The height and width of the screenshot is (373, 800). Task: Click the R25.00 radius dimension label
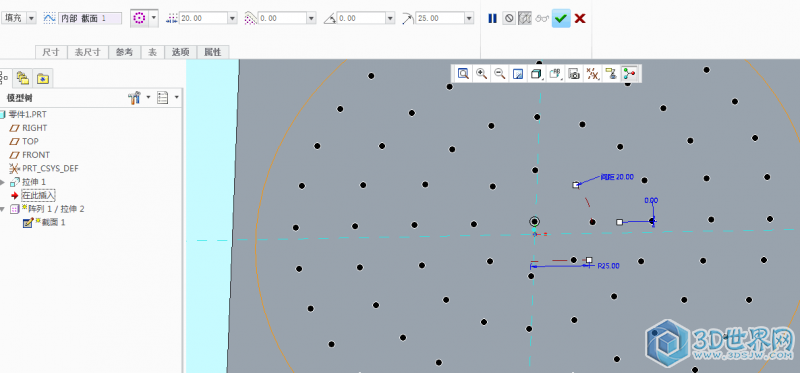609,266
